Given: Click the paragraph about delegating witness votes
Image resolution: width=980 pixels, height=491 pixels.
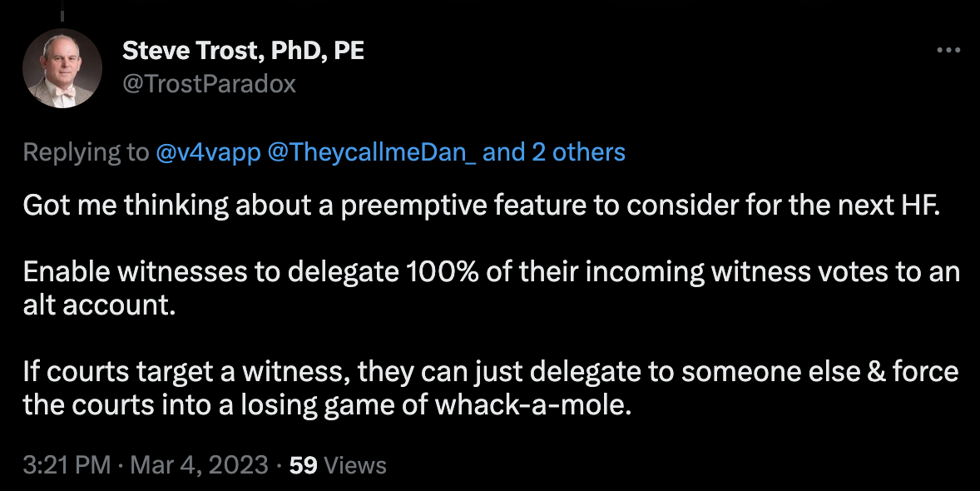Looking at the screenshot, I should 492,288.
